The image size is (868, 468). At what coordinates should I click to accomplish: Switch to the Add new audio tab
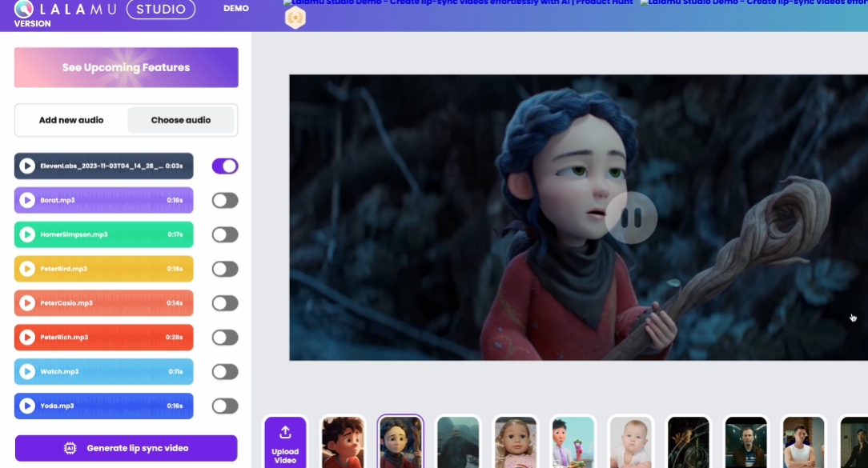pyautogui.click(x=70, y=120)
